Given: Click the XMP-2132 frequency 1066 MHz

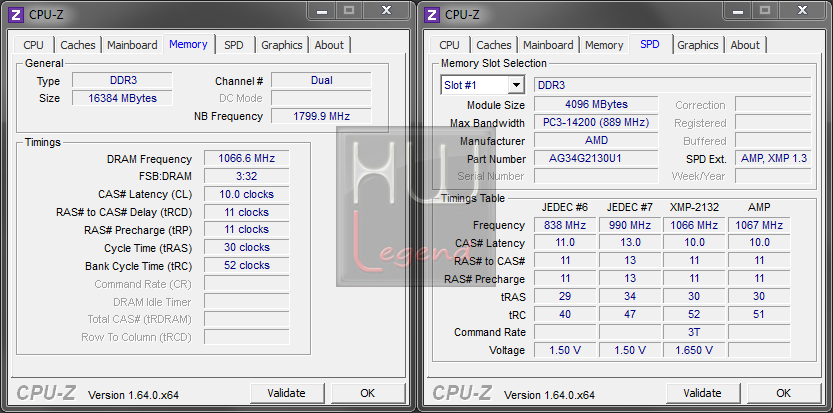Looking at the screenshot, I should click(x=694, y=225).
